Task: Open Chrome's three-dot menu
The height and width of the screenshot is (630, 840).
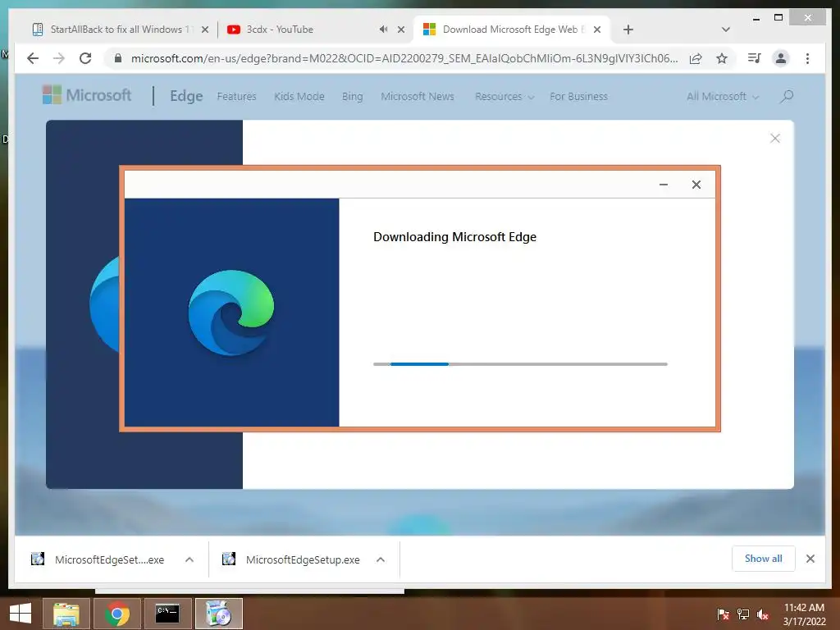Action: pos(807,58)
